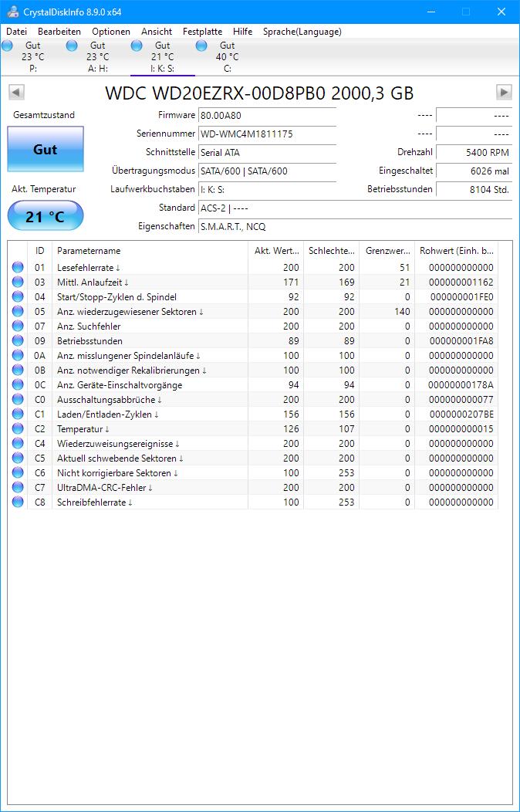
Task: Click the status orb for Schreibfehlerrate
Action: 18,502
